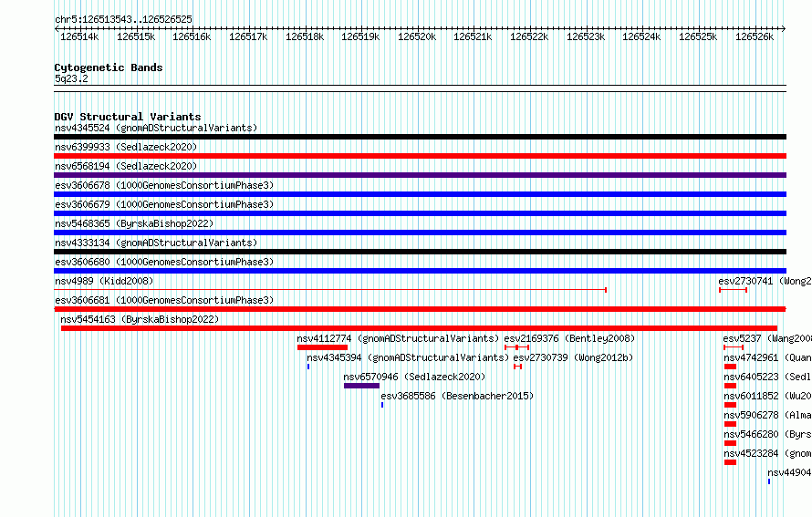This screenshot has height=517, width=812.
Task: Click the black bar of nsv4333134
Action: click(x=420, y=252)
